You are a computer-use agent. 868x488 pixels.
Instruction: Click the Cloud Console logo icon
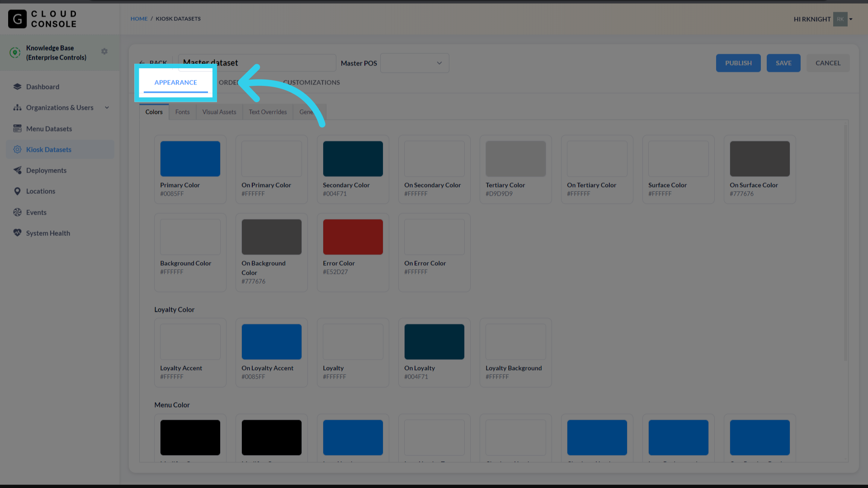pyautogui.click(x=18, y=19)
